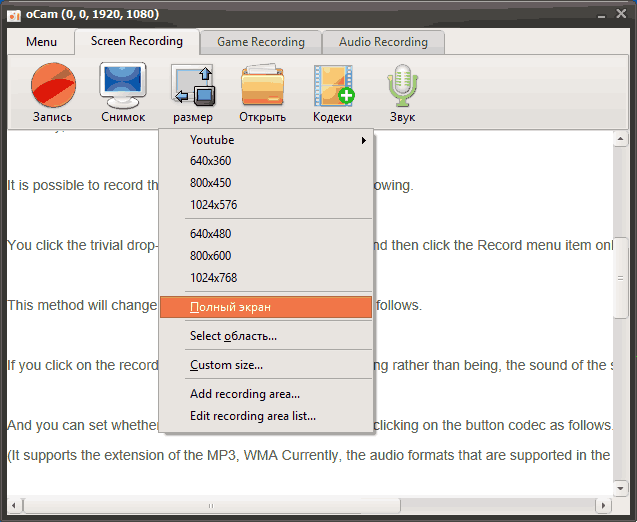Click the red Запись record icon

pyautogui.click(x=53, y=85)
